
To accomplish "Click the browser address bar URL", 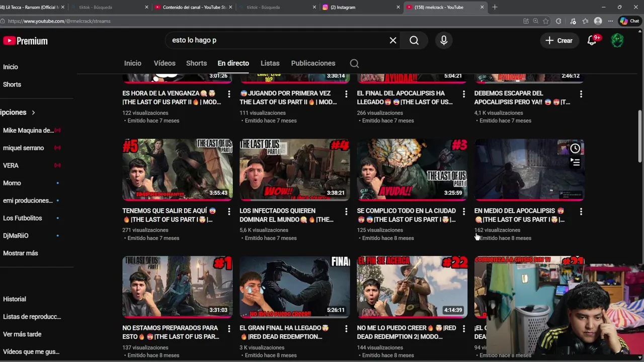I will pyautogui.click(x=59, y=21).
